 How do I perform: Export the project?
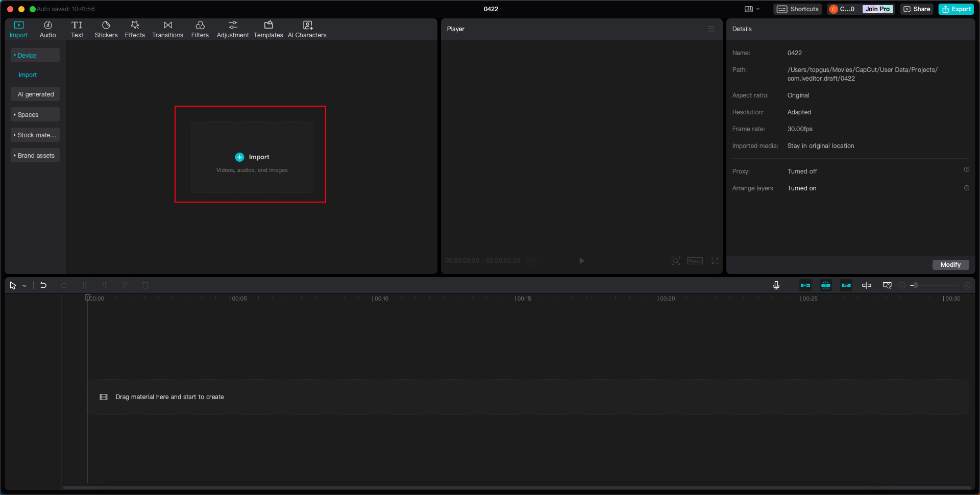pyautogui.click(x=956, y=9)
